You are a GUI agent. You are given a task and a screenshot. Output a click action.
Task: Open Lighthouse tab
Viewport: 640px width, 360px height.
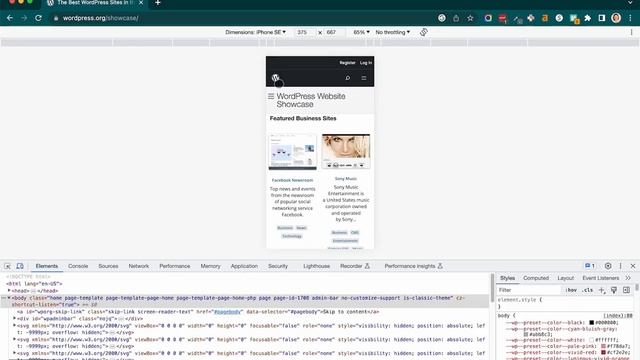click(x=316, y=266)
